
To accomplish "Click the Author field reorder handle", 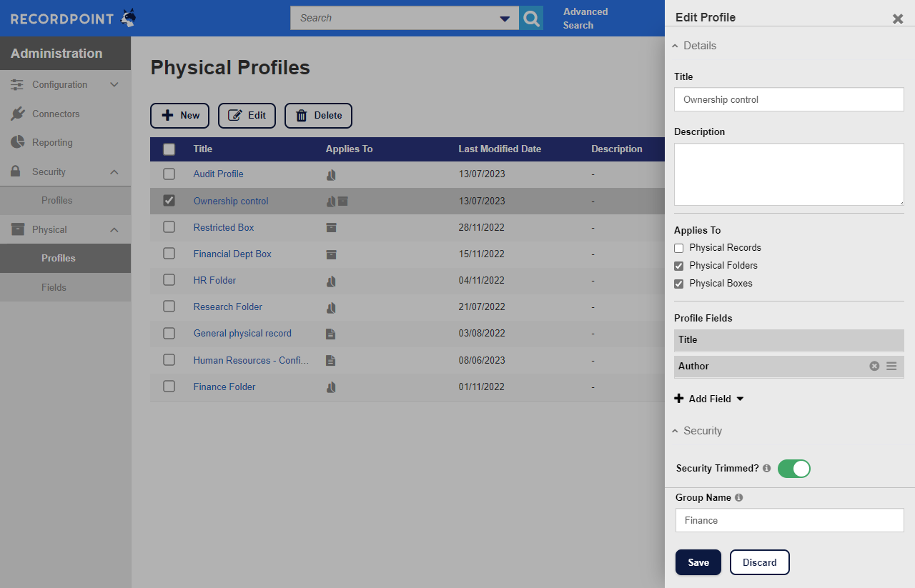I will [891, 366].
